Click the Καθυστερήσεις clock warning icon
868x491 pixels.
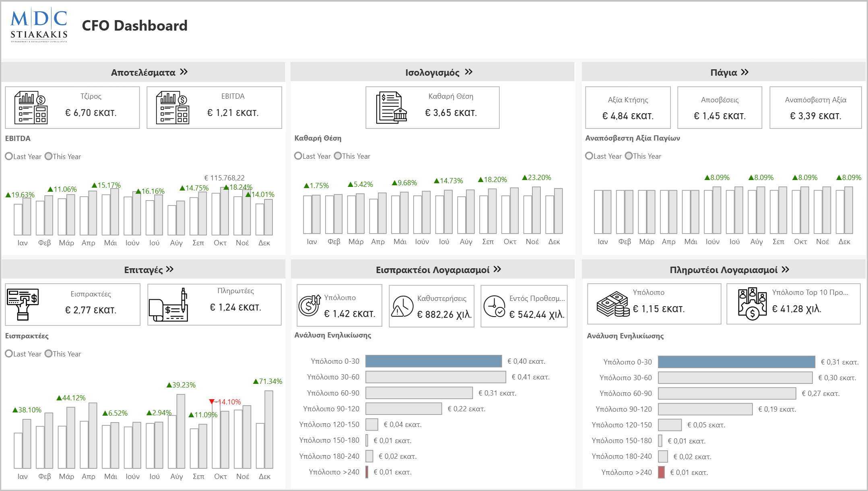(402, 306)
